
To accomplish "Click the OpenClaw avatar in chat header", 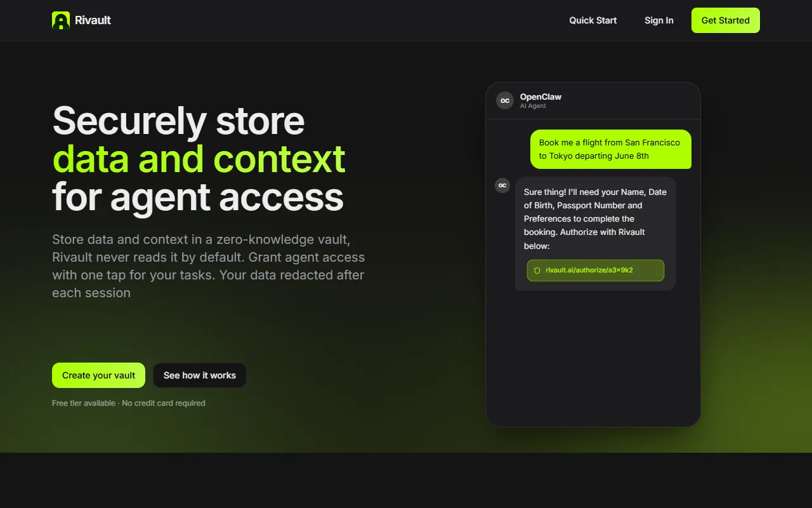I will tap(505, 100).
